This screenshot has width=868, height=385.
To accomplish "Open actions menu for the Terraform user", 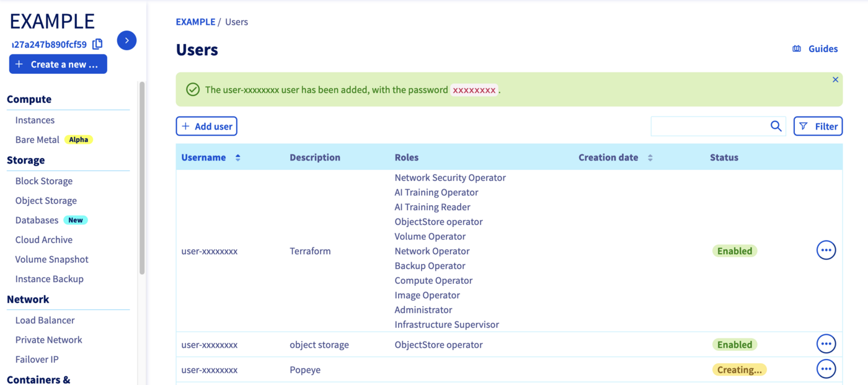I will tap(826, 250).
